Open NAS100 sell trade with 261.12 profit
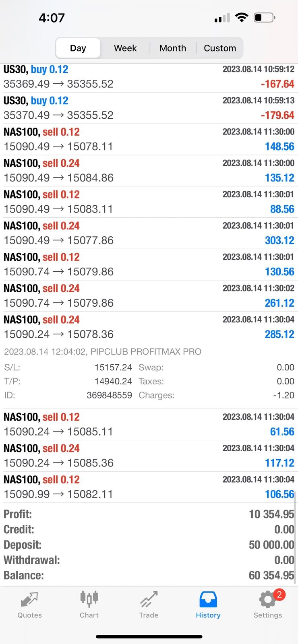The width and height of the screenshot is (298, 644). 149,296
